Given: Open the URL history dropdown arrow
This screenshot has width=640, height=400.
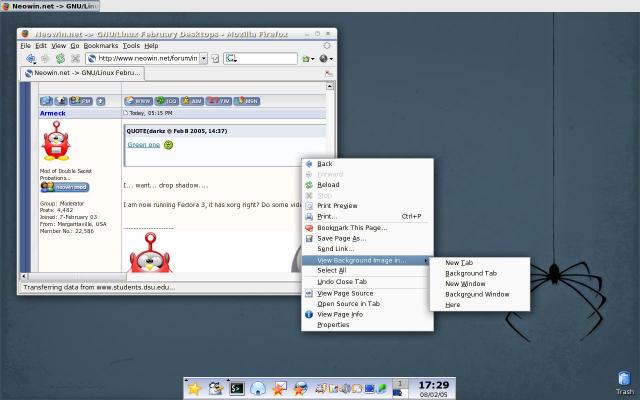Looking at the screenshot, I should point(204,58).
